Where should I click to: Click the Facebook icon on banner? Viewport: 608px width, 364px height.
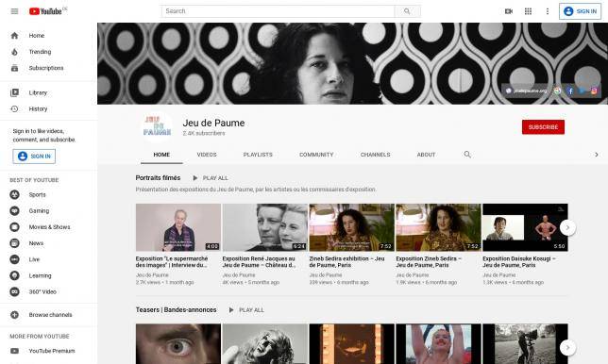[570, 91]
